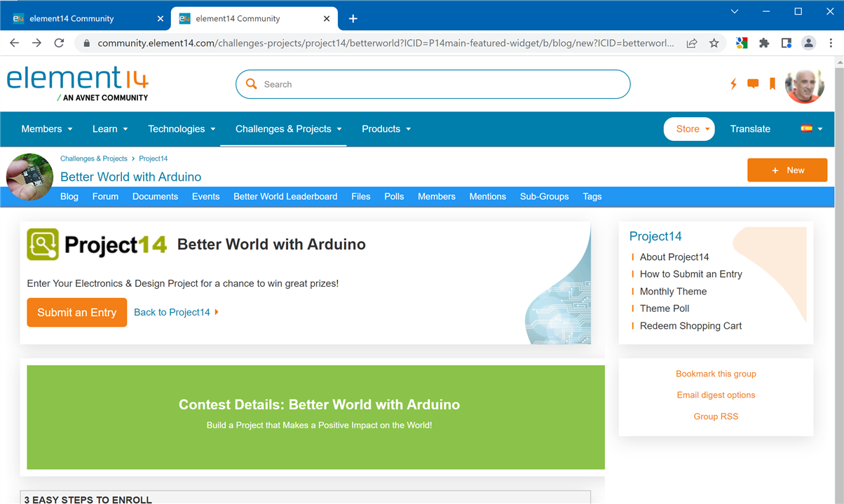
Task: Click Back to Project14 link
Action: tap(172, 312)
